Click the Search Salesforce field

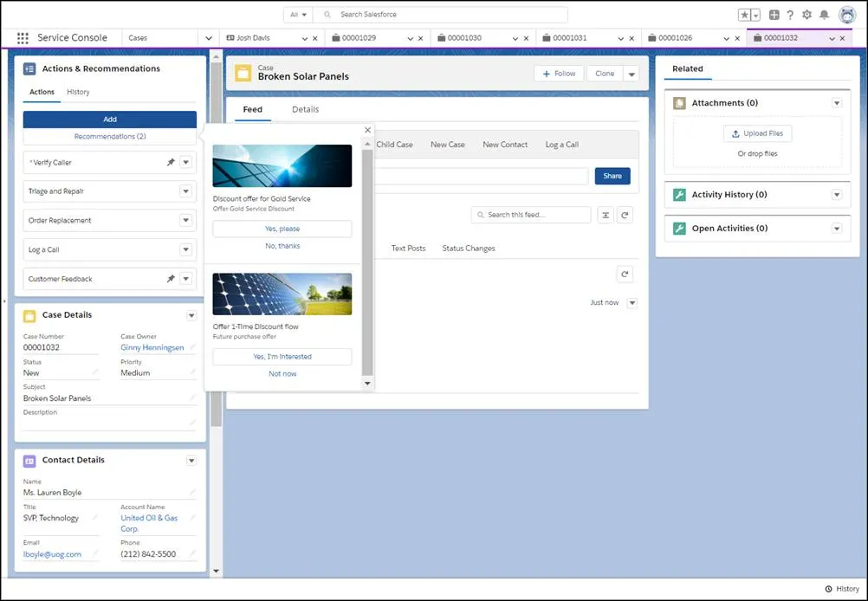433,14
